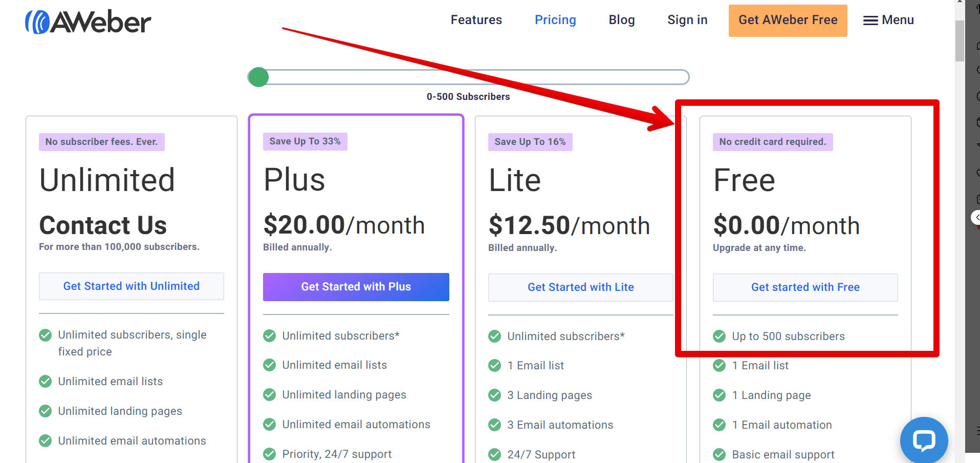Click checkmark icon by Unlimited email lists in Unlimited

point(46,382)
